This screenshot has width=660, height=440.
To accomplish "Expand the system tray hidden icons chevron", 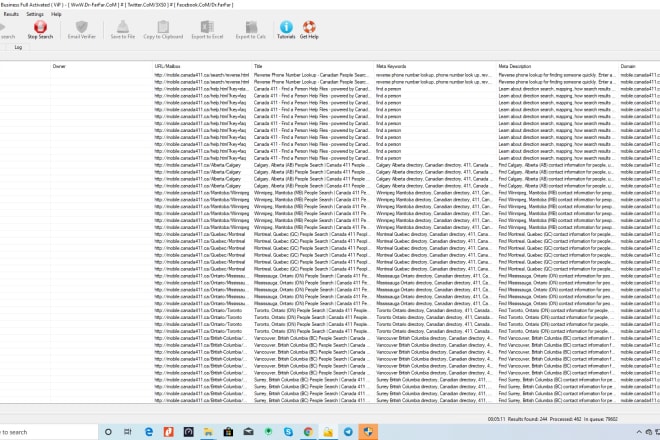I will tap(639, 432).
